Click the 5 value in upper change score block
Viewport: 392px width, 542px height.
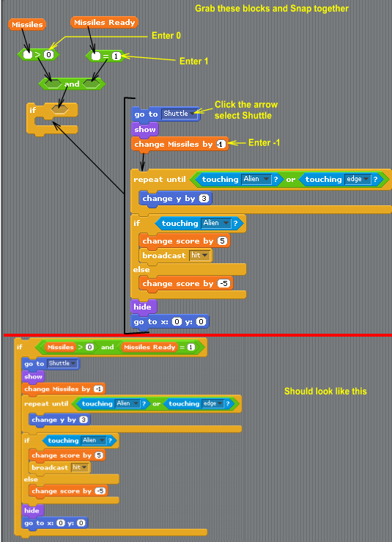[222, 241]
